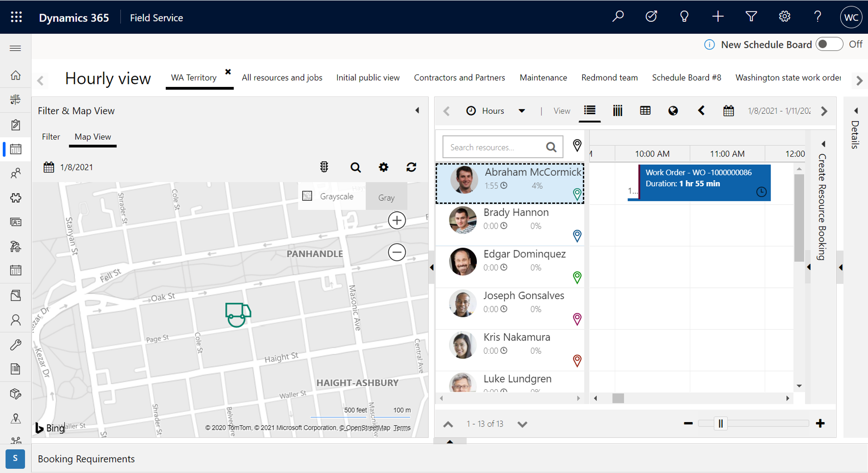Viewport: 868px width, 473px height.
Task: Zoom in on the map
Action: point(397,220)
